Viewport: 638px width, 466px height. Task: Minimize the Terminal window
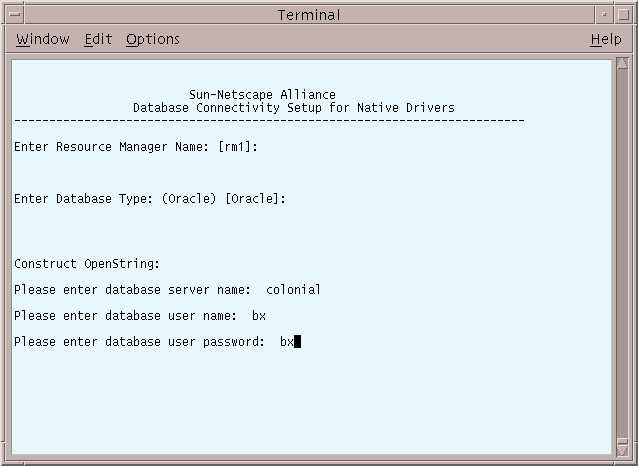pos(604,15)
